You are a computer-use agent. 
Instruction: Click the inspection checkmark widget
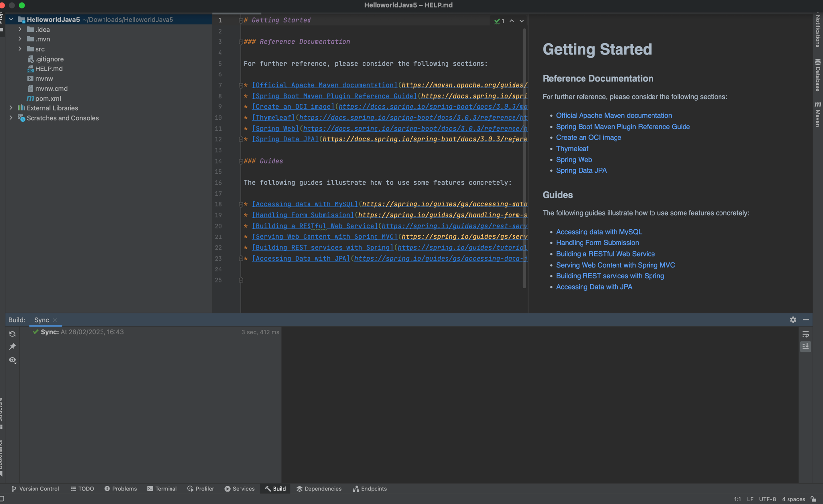(x=499, y=21)
